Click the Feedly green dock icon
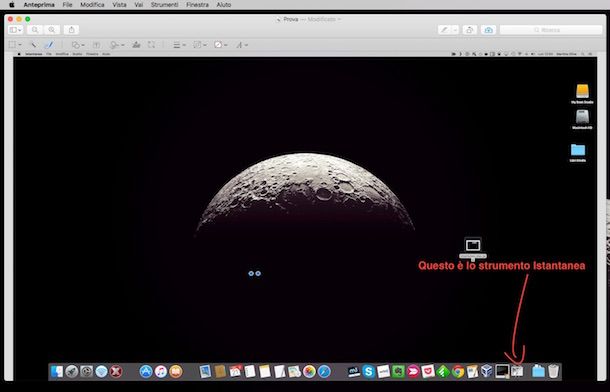The height and width of the screenshot is (392, 610). click(x=443, y=371)
